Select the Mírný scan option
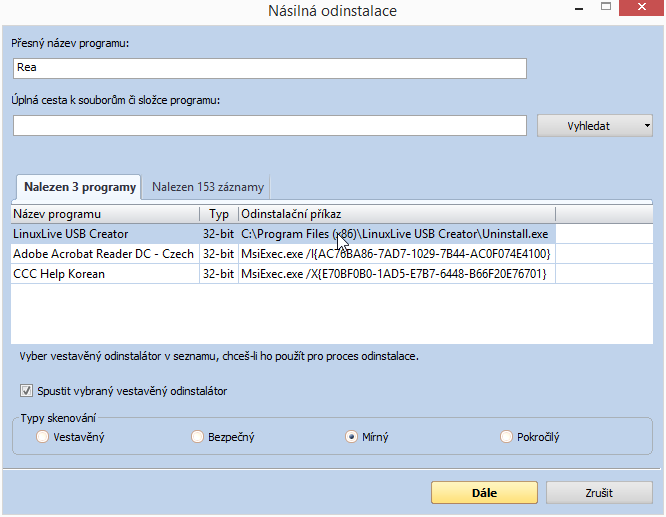Screen dimensions: 666x517 coord(351,437)
